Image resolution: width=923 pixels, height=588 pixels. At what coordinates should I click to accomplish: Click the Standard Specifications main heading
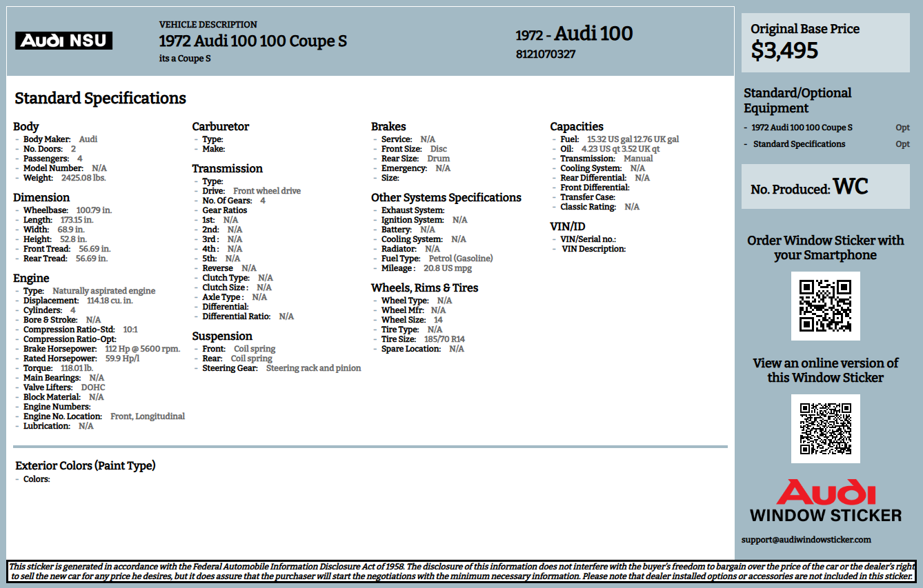click(101, 98)
